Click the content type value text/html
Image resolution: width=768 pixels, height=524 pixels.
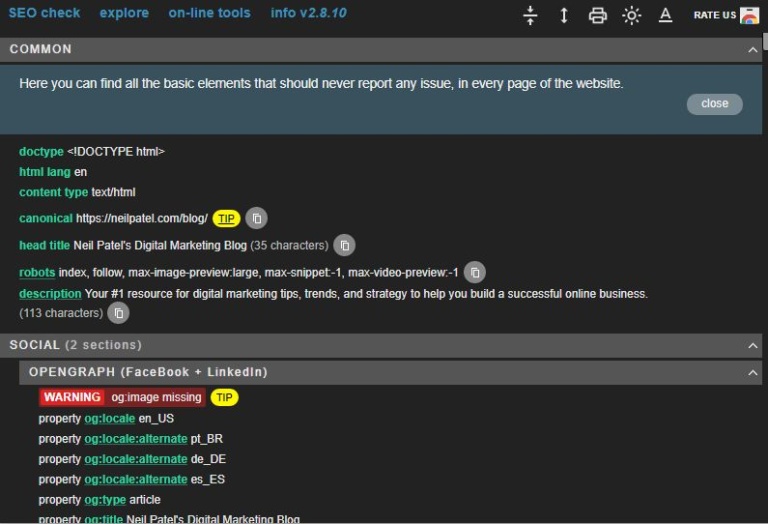click(114, 192)
